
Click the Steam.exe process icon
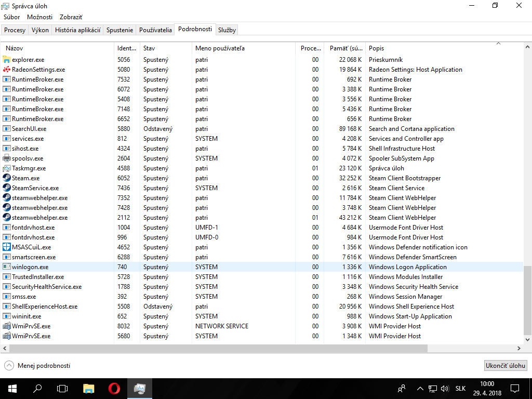point(6,178)
